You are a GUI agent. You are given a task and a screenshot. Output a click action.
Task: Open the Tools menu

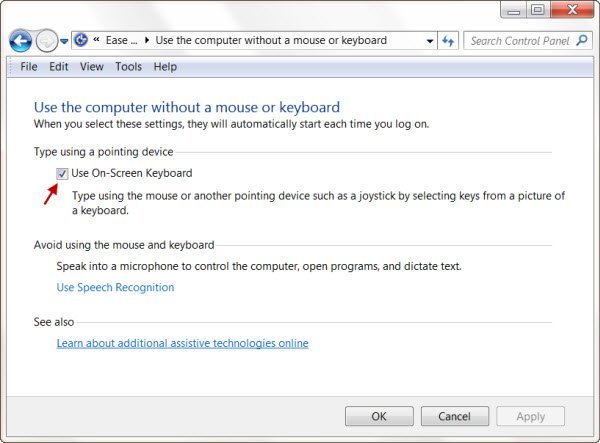click(x=129, y=67)
